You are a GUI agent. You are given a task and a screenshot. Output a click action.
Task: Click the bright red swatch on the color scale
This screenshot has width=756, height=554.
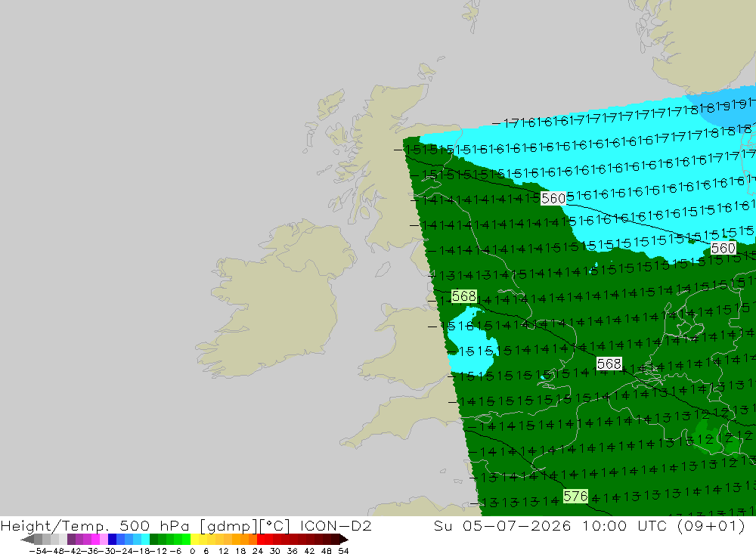pyautogui.click(x=261, y=540)
